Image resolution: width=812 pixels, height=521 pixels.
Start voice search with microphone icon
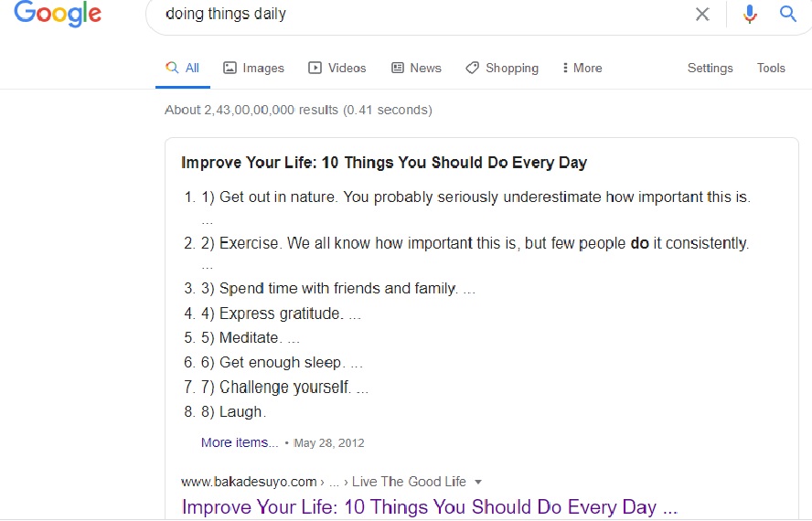749,14
